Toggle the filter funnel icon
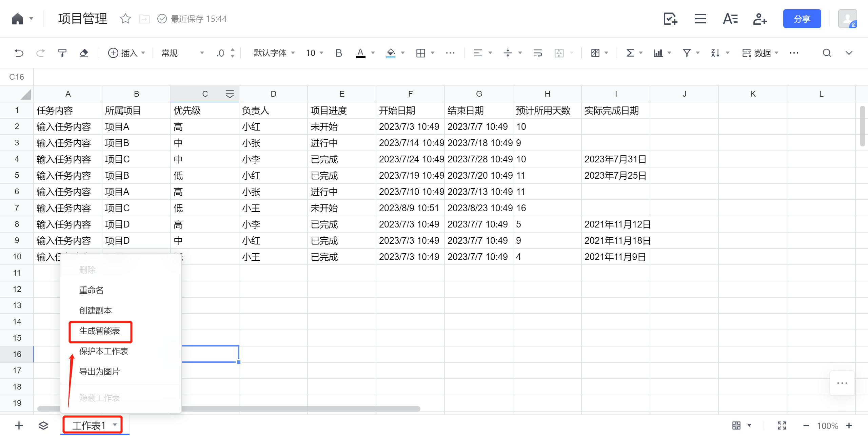This screenshot has height=436, width=868. tap(687, 53)
